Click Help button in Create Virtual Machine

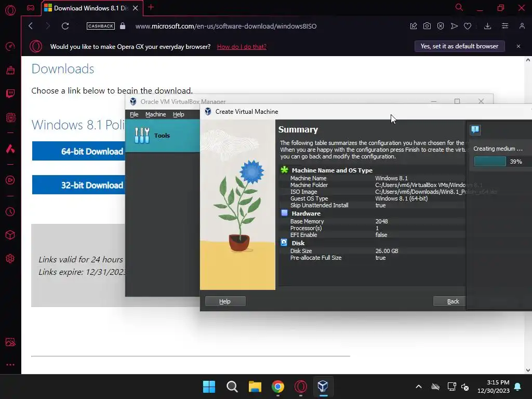point(225,301)
